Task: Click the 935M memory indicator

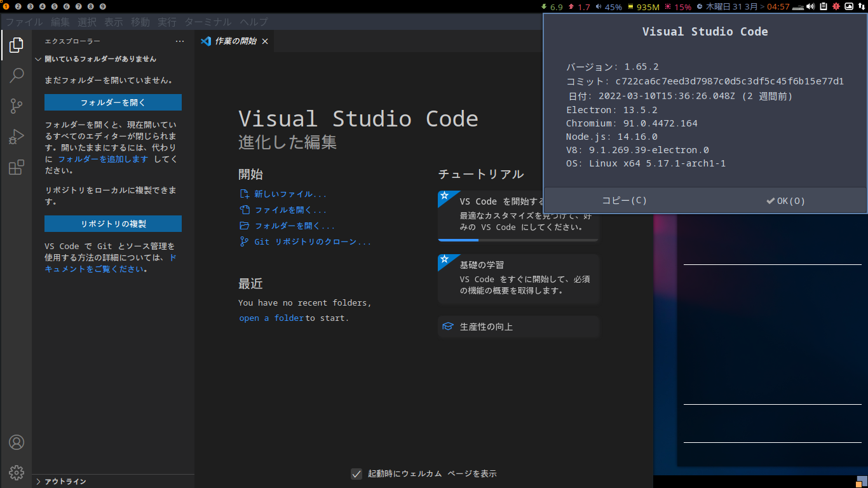Action: point(643,7)
